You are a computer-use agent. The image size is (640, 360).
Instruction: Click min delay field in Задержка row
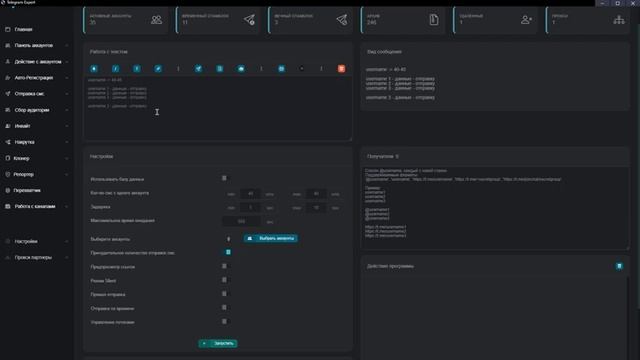pos(250,208)
